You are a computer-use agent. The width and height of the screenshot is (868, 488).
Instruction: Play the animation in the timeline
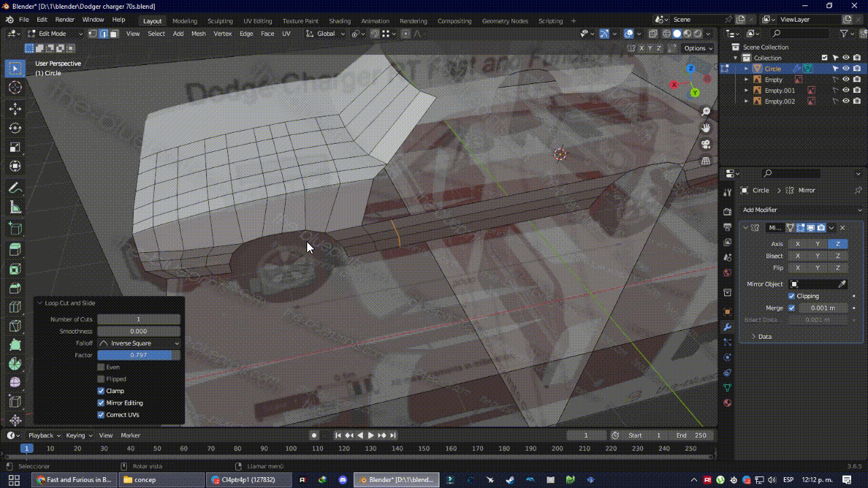pyautogui.click(x=371, y=435)
